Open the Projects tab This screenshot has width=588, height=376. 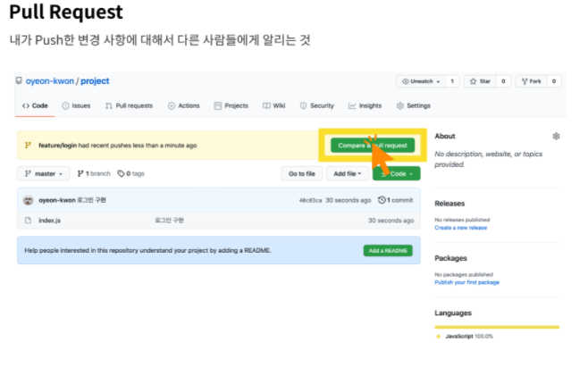coord(231,105)
